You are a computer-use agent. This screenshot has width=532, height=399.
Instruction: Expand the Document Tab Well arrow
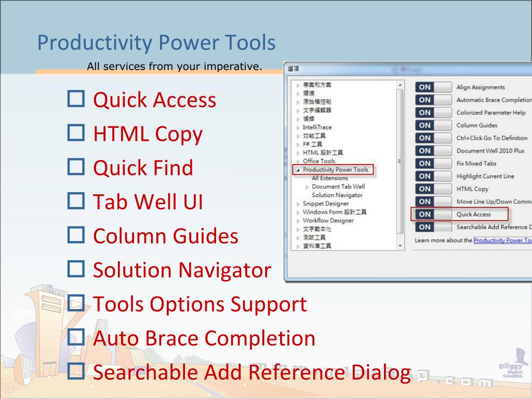click(307, 187)
